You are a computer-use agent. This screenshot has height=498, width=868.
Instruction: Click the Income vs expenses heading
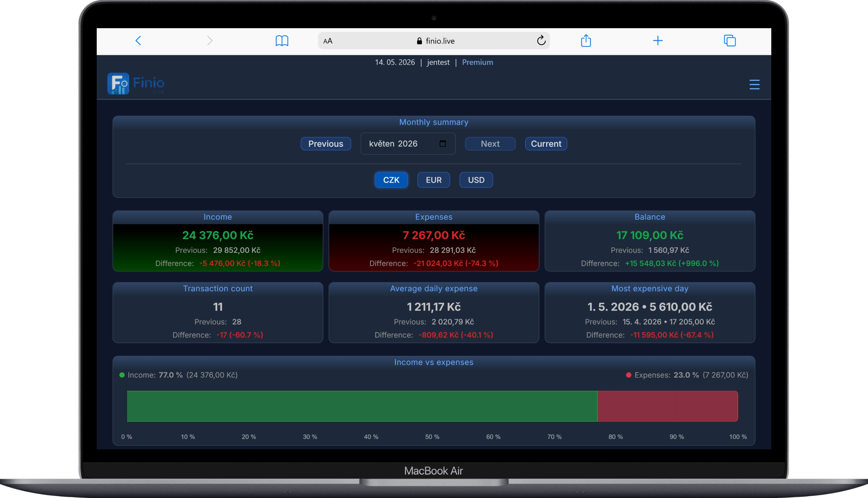pos(434,362)
